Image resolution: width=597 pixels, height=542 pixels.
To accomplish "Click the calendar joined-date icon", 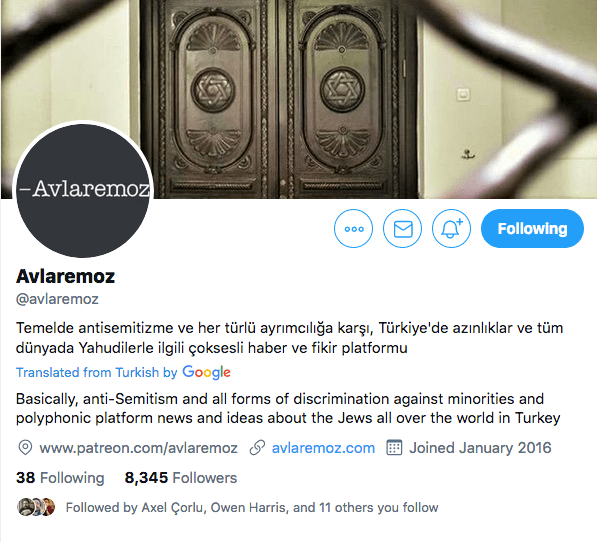I will click(394, 448).
